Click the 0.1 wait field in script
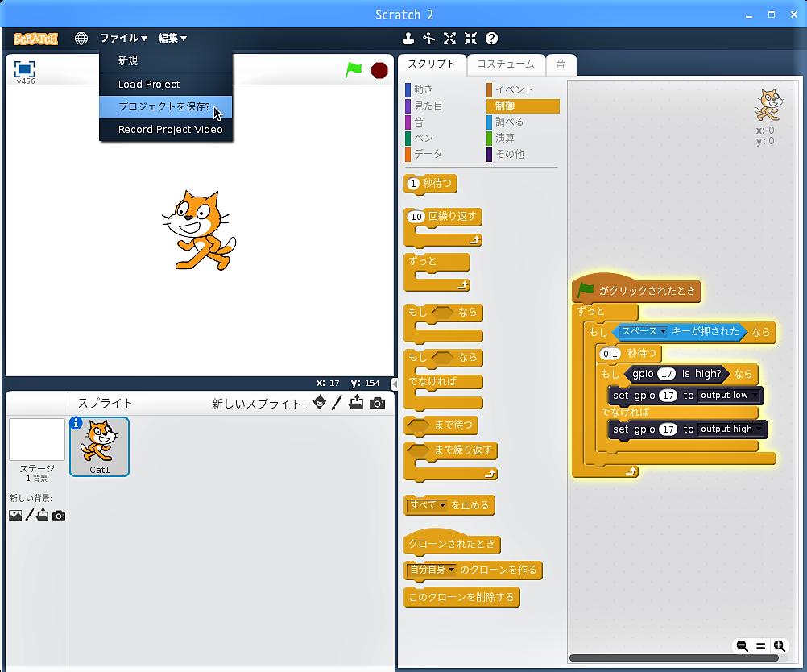807x672 pixels. [x=610, y=354]
